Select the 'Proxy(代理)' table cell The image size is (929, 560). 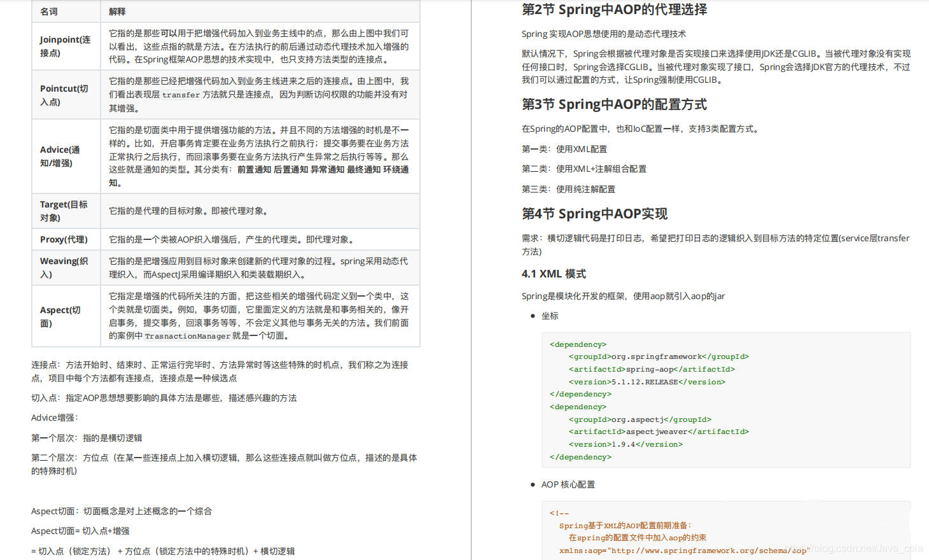[66, 239]
